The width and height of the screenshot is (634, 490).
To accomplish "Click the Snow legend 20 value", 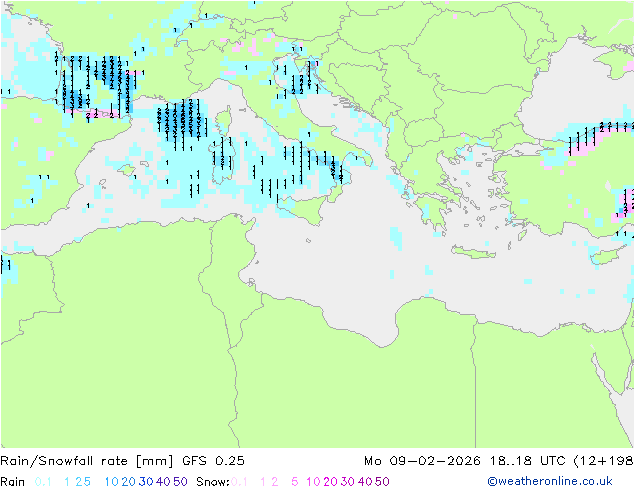I will [330, 482].
